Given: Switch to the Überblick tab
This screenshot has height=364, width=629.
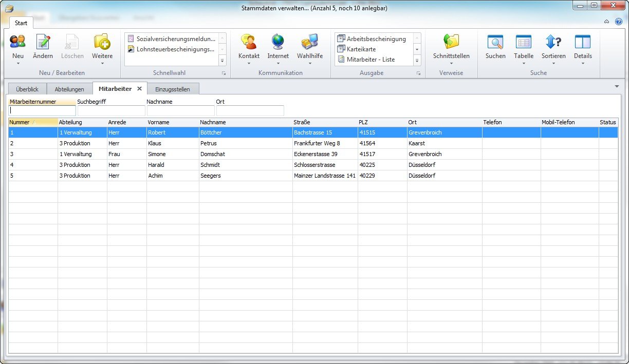Looking at the screenshot, I should (x=27, y=89).
